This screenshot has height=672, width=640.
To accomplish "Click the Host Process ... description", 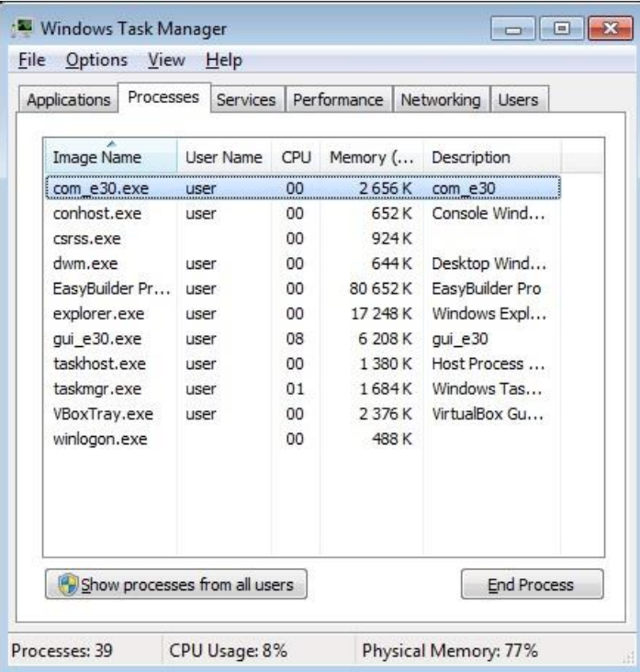I will (x=488, y=364).
